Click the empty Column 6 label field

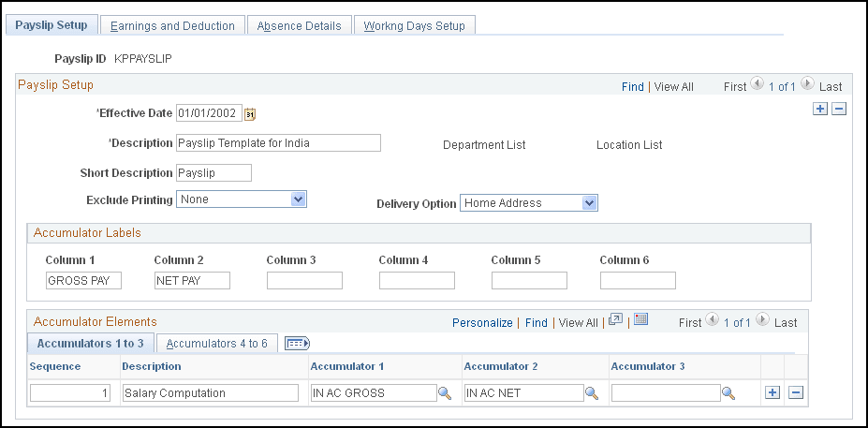(638, 281)
